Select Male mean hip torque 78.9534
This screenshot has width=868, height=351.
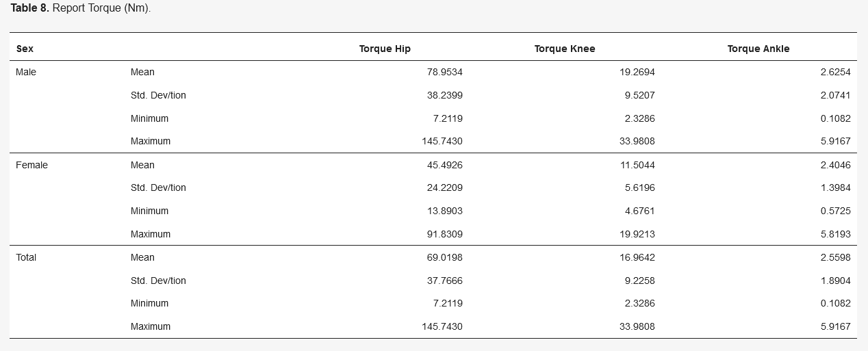point(445,72)
